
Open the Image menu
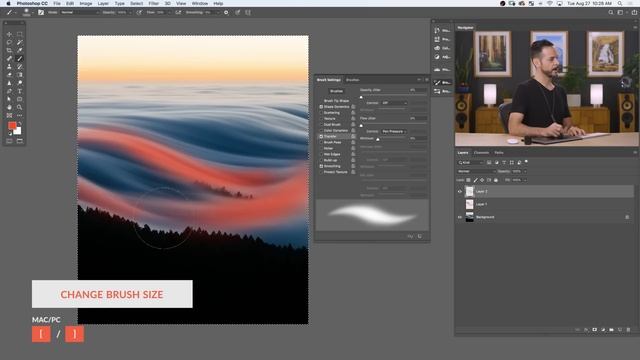(x=86, y=3)
